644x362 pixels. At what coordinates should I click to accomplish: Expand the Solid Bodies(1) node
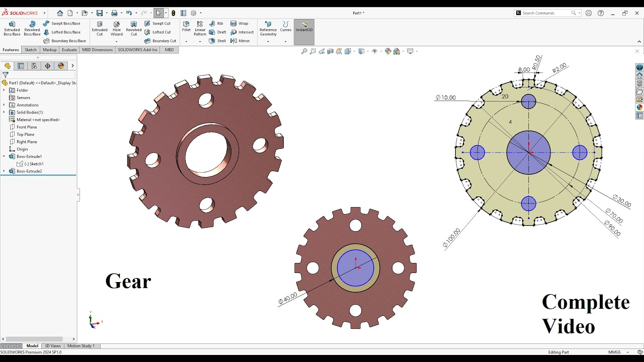(x=4, y=112)
